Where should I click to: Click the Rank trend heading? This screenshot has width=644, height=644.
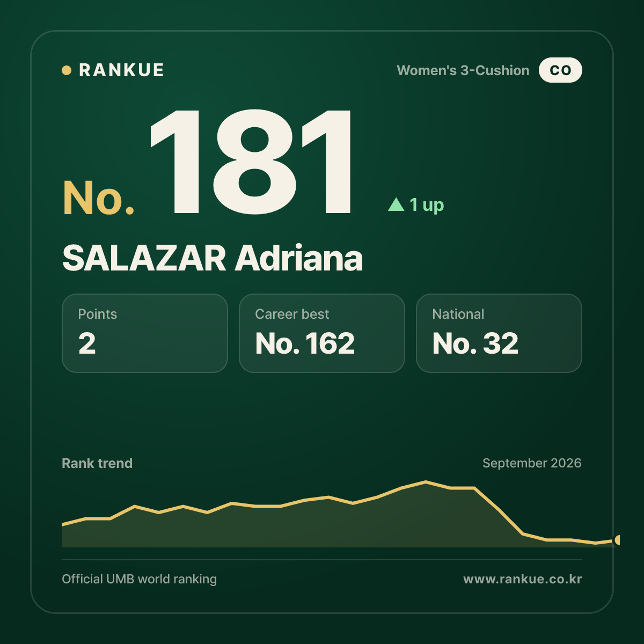coord(97,463)
